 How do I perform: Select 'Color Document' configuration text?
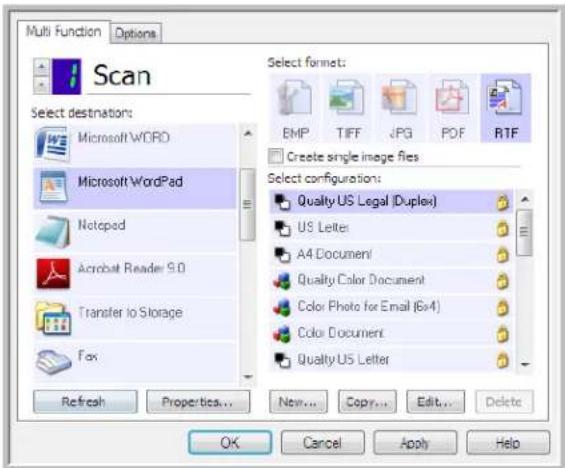tap(341, 333)
